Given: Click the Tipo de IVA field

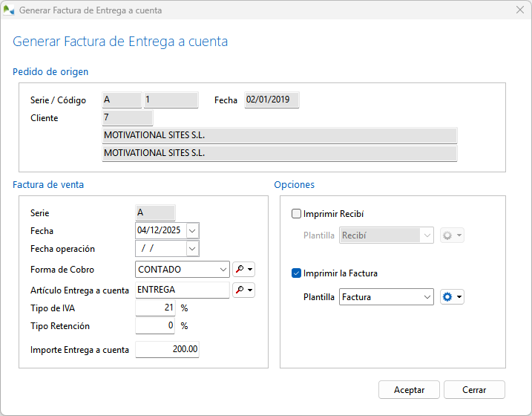Looking at the screenshot, I should [x=155, y=308].
